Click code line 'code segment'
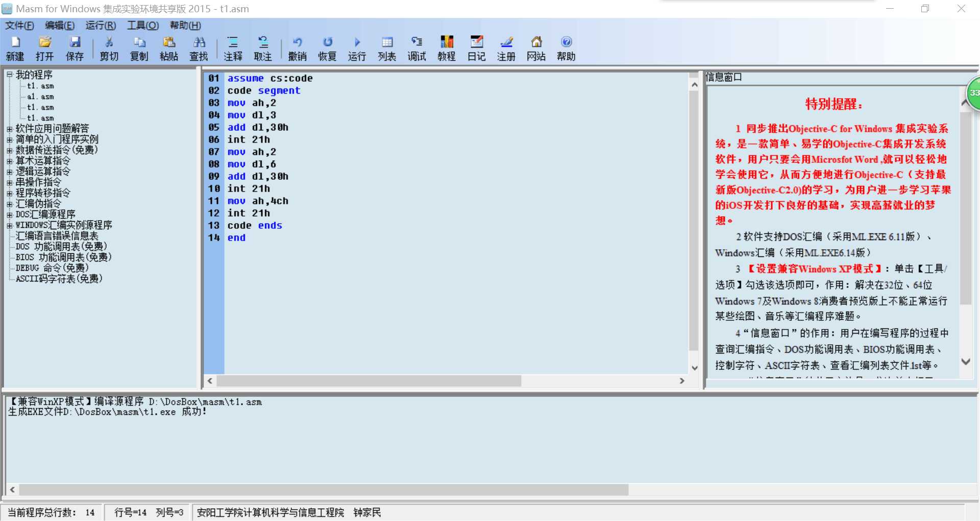Viewport: 980px width, 521px height. (264, 91)
